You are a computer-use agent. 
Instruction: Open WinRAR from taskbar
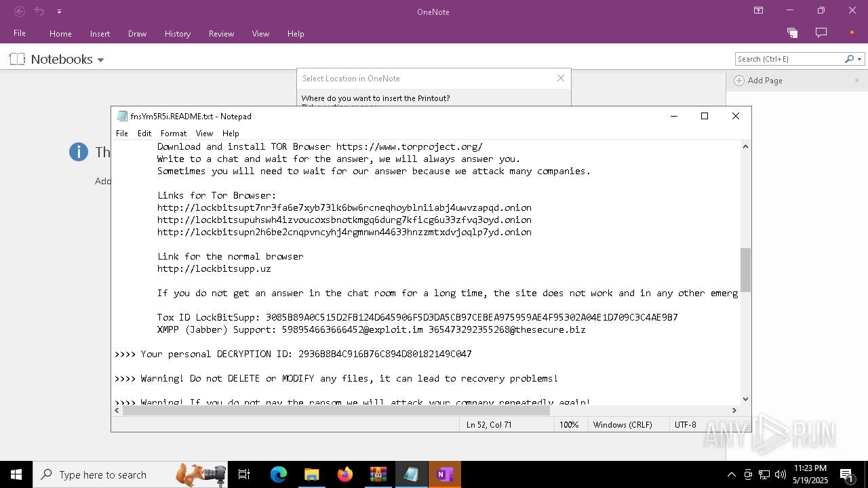point(378,474)
